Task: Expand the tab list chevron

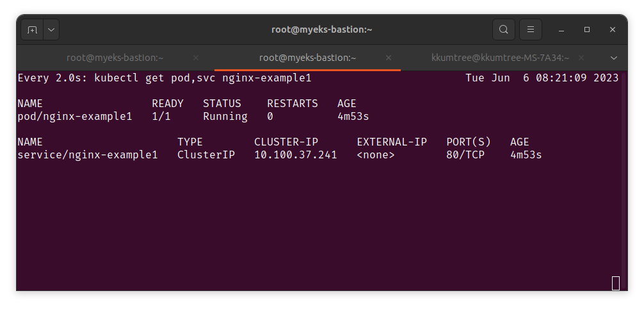Action: [614, 58]
